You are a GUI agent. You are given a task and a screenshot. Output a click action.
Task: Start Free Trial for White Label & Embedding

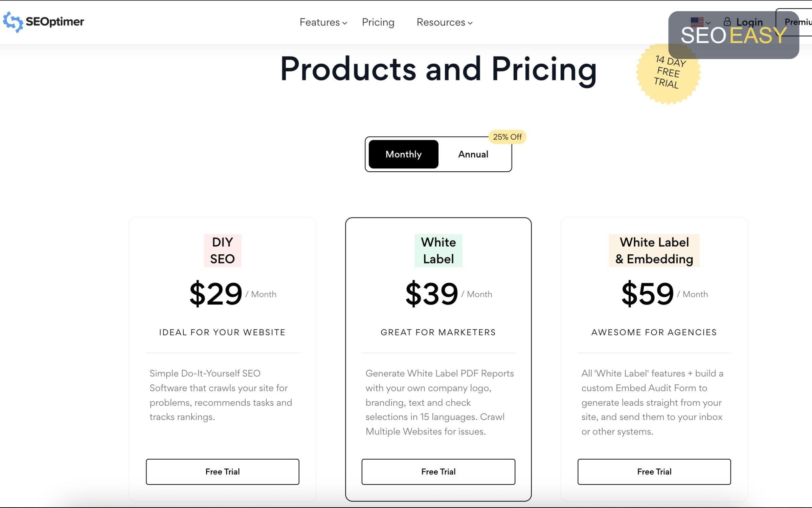click(654, 471)
